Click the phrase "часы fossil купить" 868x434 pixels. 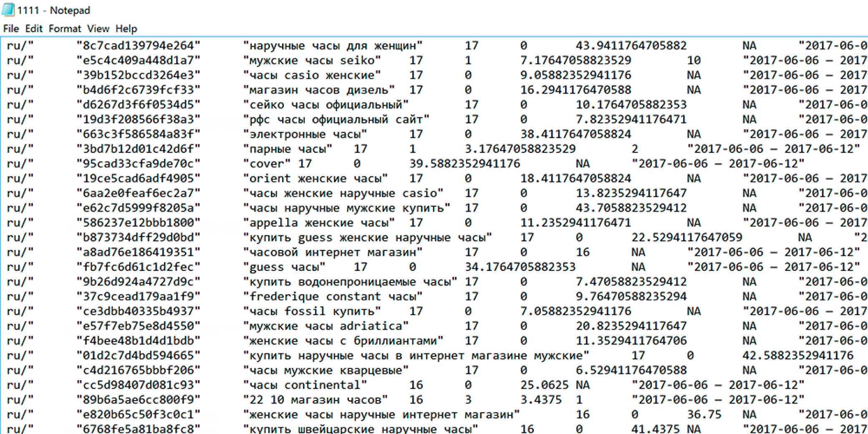pos(312,311)
